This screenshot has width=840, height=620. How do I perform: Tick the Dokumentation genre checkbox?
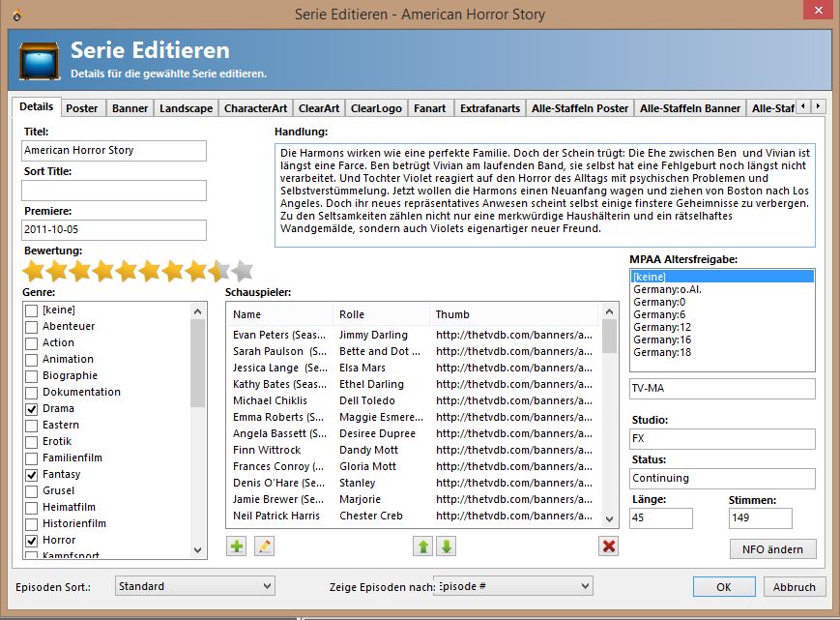[32, 393]
